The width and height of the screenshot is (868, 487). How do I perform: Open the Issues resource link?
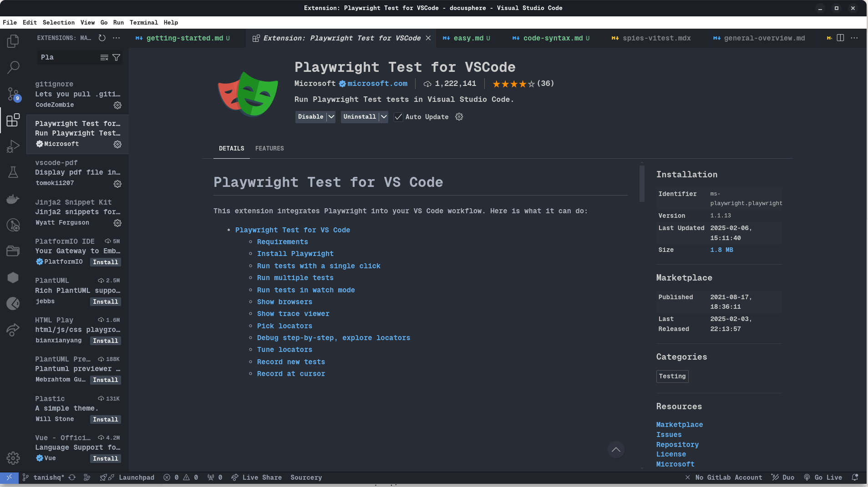[669, 435]
